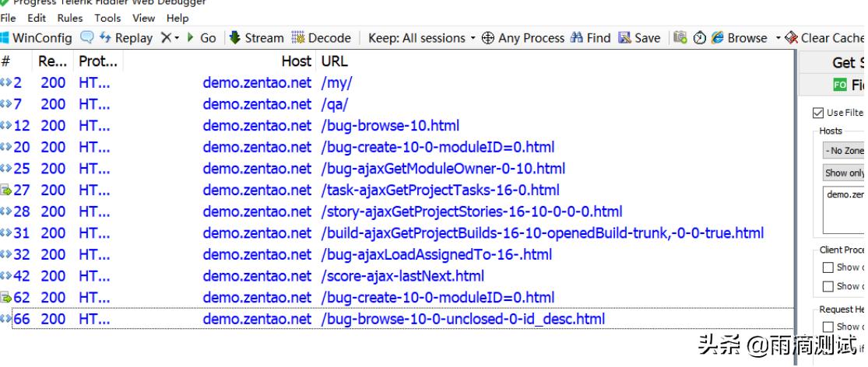
Task: Click the timer clock icon in toolbar
Action: click(x=699, y=37)
